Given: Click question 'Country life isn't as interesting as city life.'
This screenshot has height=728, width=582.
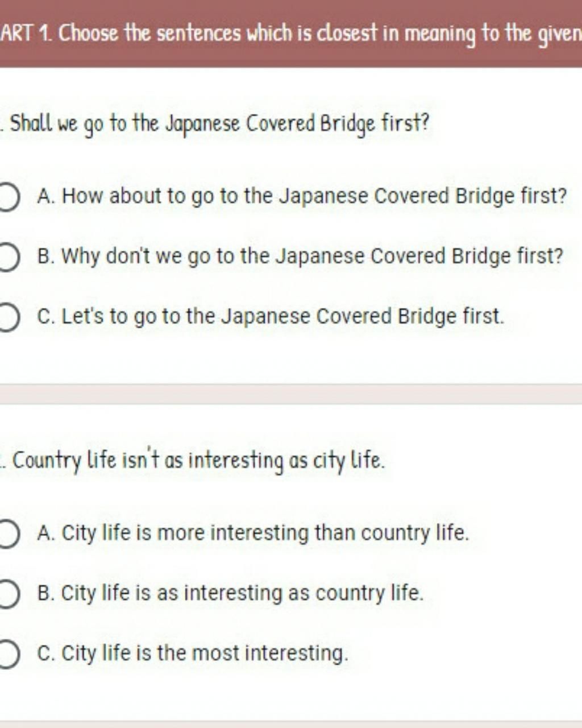Looking at the screenshot, I should pos(198,461).
